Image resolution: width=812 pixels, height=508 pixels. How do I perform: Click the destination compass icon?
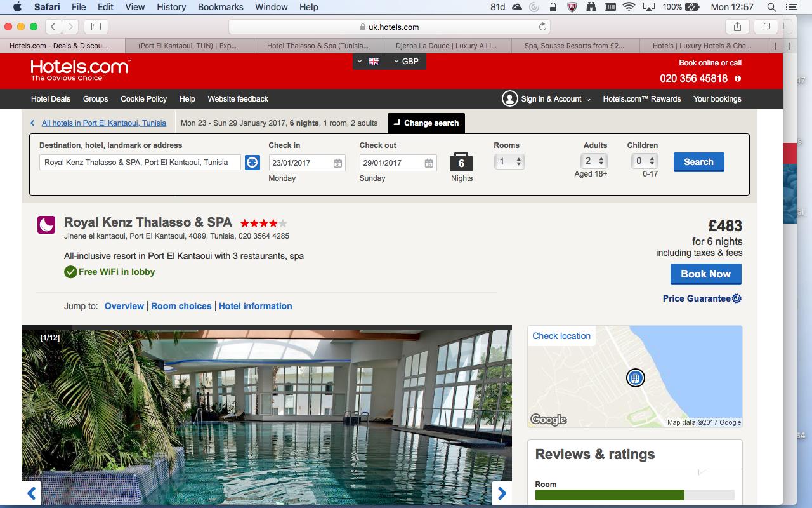click(x=252, y=162)
